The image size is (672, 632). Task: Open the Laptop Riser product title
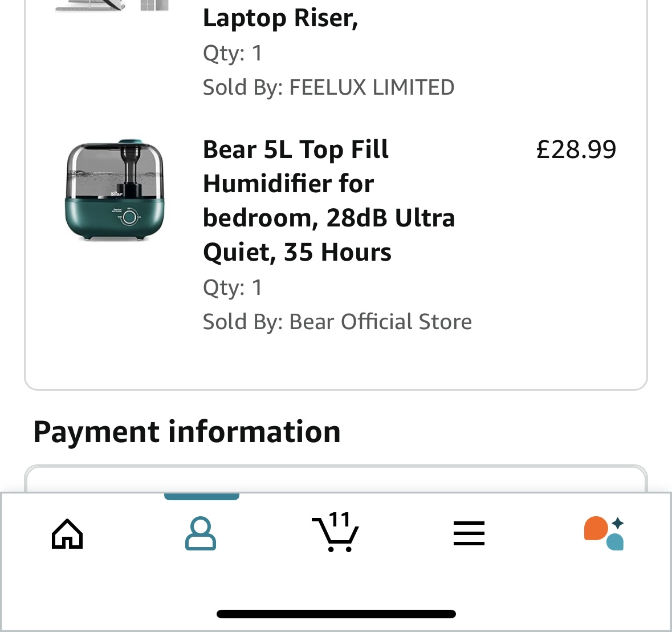(280, 18)
